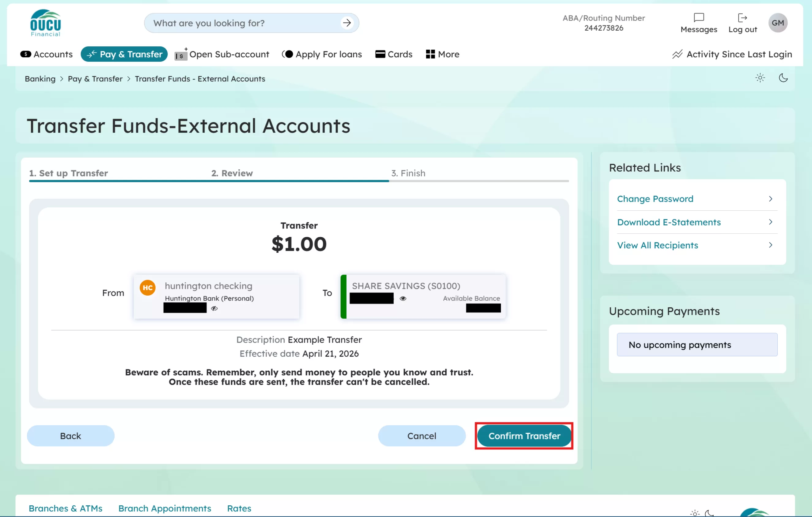The image size is (812, 517).
Task: Open Messages speech bubble icon
Action: pos(699,17)
